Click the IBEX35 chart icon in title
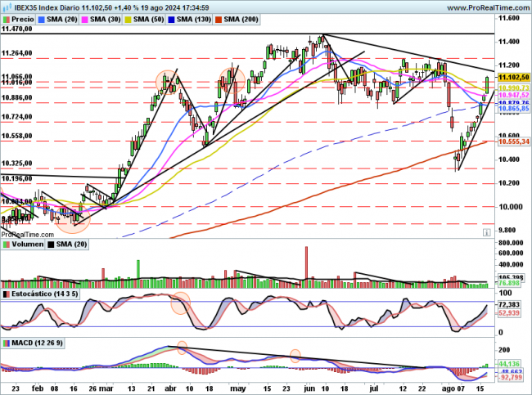The width and height of the screenshot is (532, 395). 6,7
